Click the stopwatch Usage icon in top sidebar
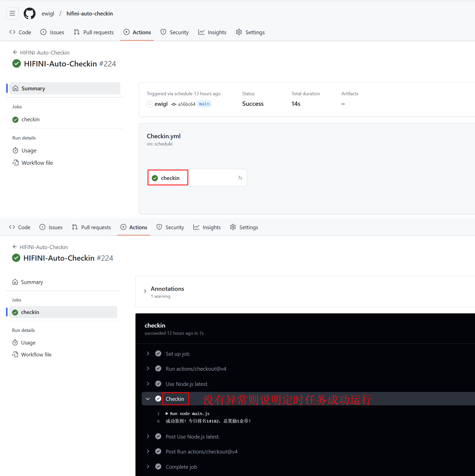Screen dimensions: 475x476 coord(15,150)
